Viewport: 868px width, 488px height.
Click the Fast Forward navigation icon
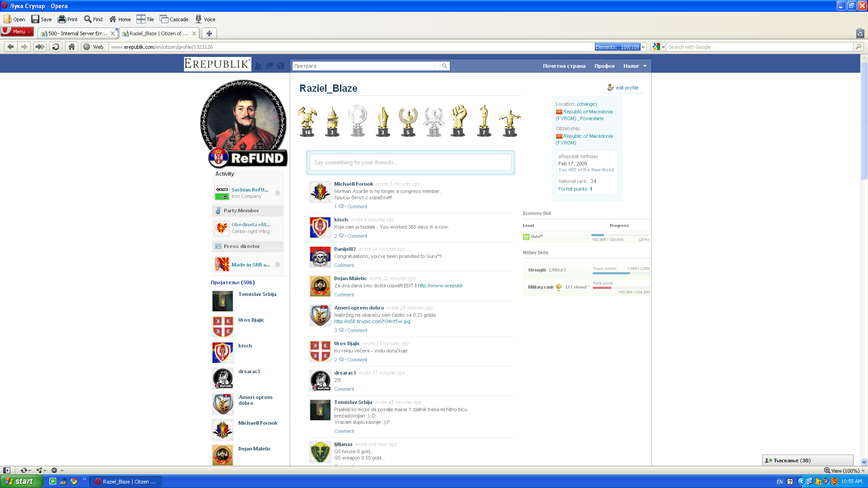pyautogui.click(x=40, y=47)
